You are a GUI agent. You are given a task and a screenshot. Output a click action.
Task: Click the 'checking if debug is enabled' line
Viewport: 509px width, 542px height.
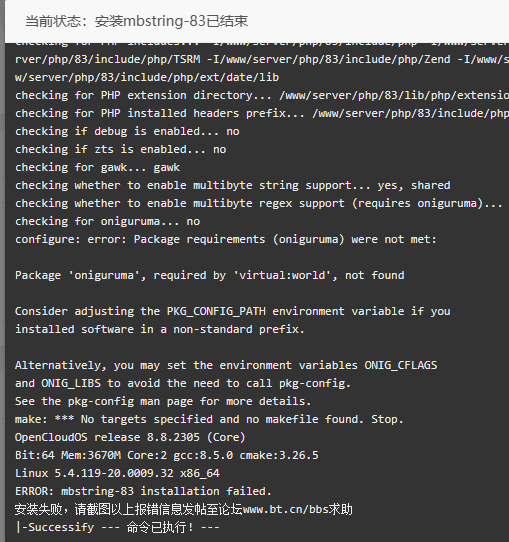click(127, 131)
